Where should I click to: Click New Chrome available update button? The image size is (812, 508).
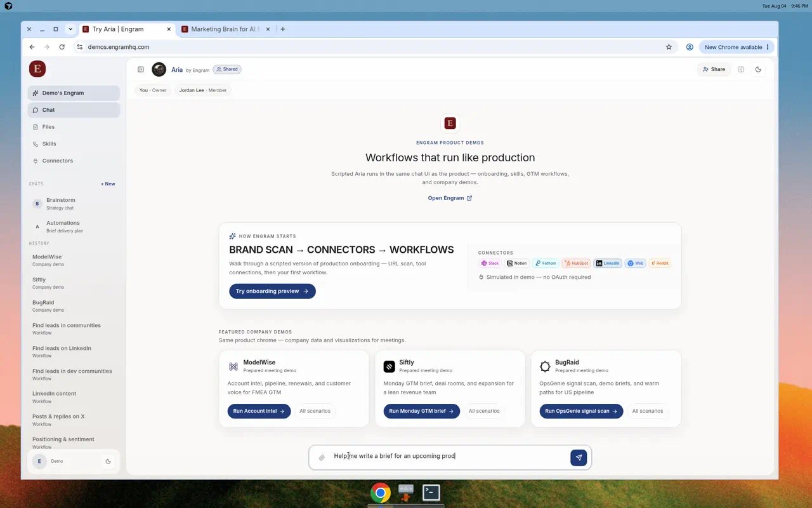click(737, 47)
